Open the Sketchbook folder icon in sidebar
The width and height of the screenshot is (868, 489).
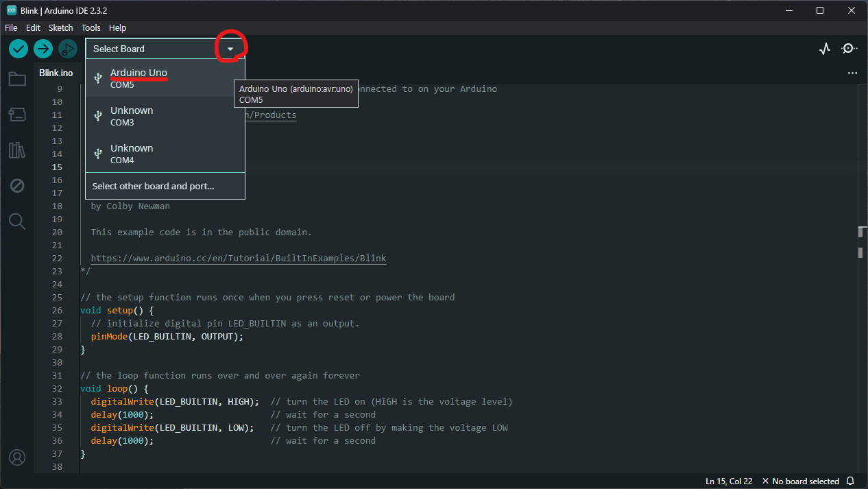[x=17, y=79]
